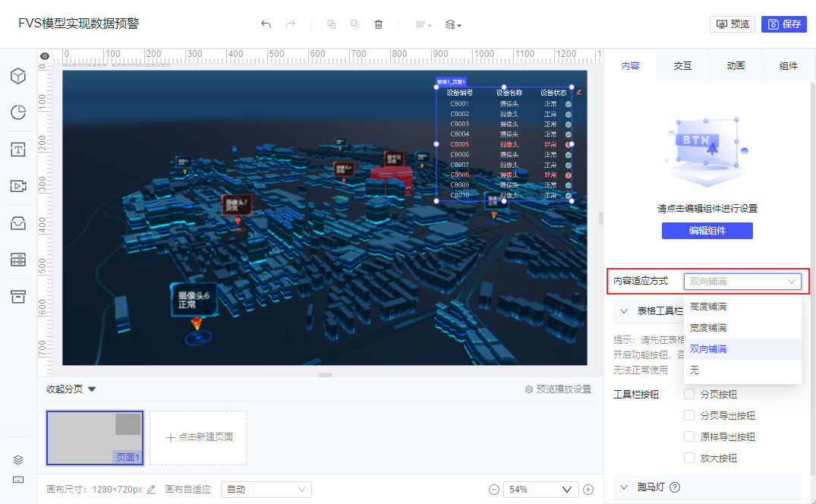This screenshot has width=816, height=504.
Task: Switch to the 动画 tab
Action: pos(736,66)
